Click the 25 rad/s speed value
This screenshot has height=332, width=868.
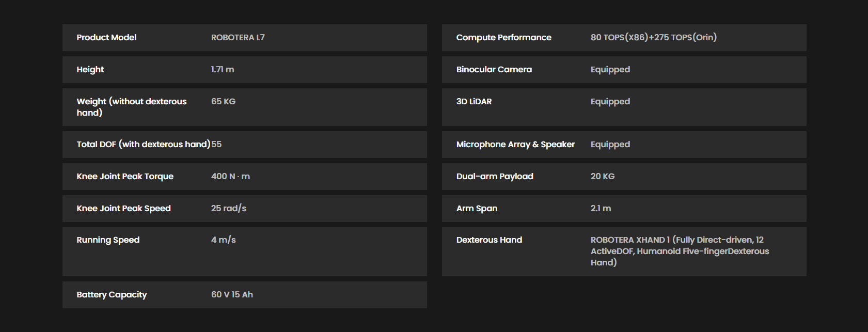click(229, 208)
